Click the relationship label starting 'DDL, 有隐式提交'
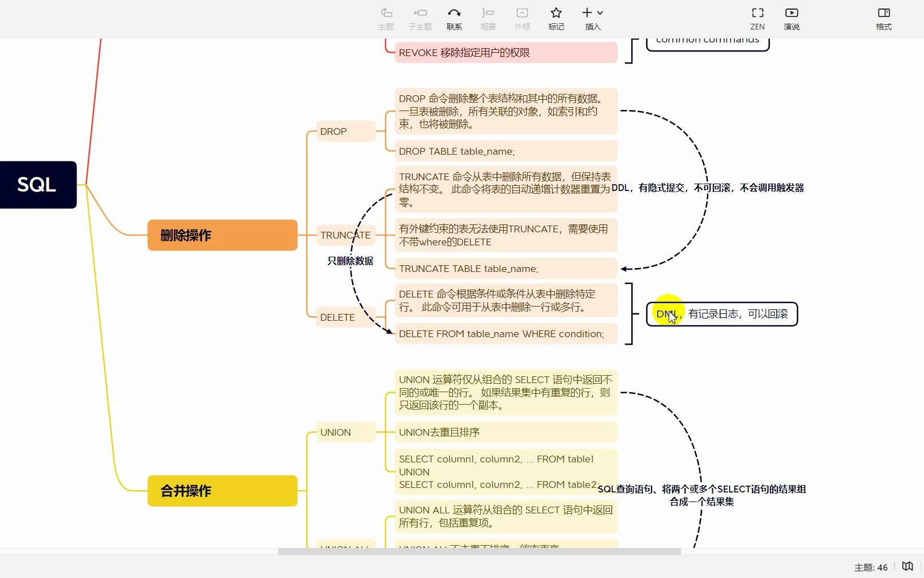Screen dimensions: 924x578 point(708,188)
